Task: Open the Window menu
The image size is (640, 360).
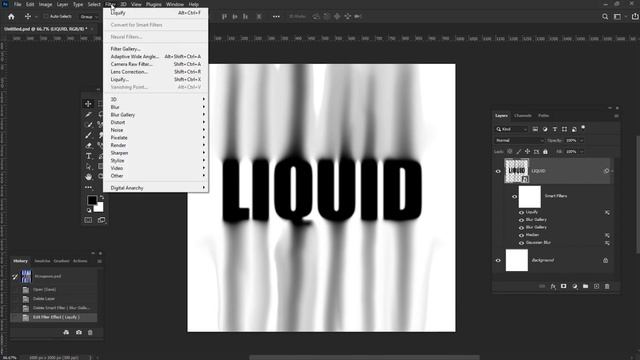Action: coord(175,4)
